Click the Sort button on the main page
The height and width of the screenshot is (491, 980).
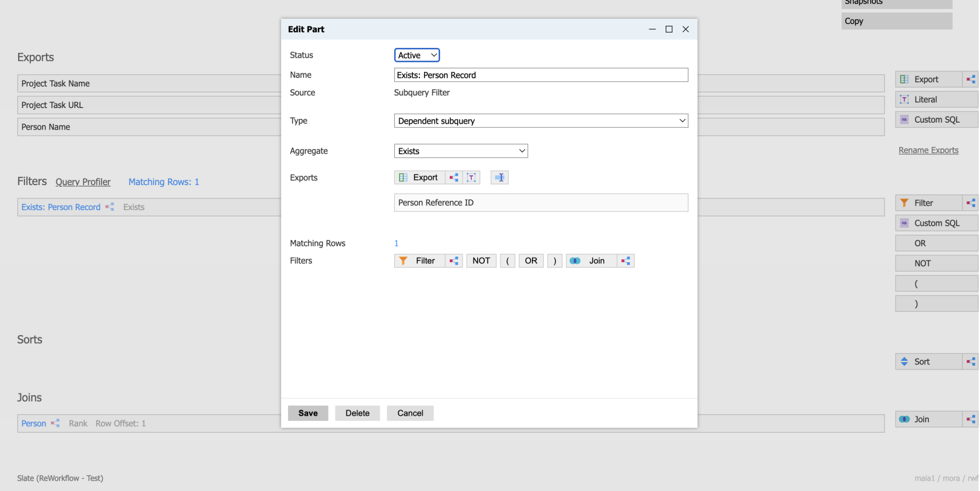(x=929, y=362)
